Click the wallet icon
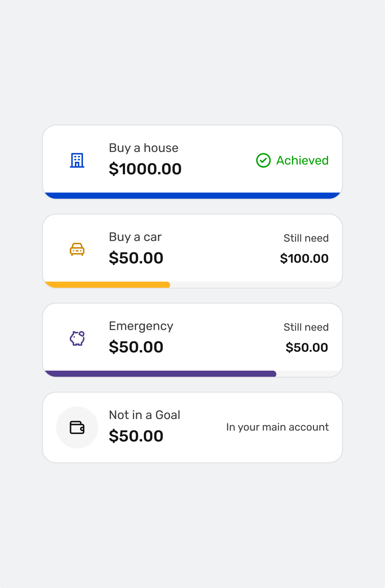The width and height of the screenshot is (385, 588). pos(77,427)
